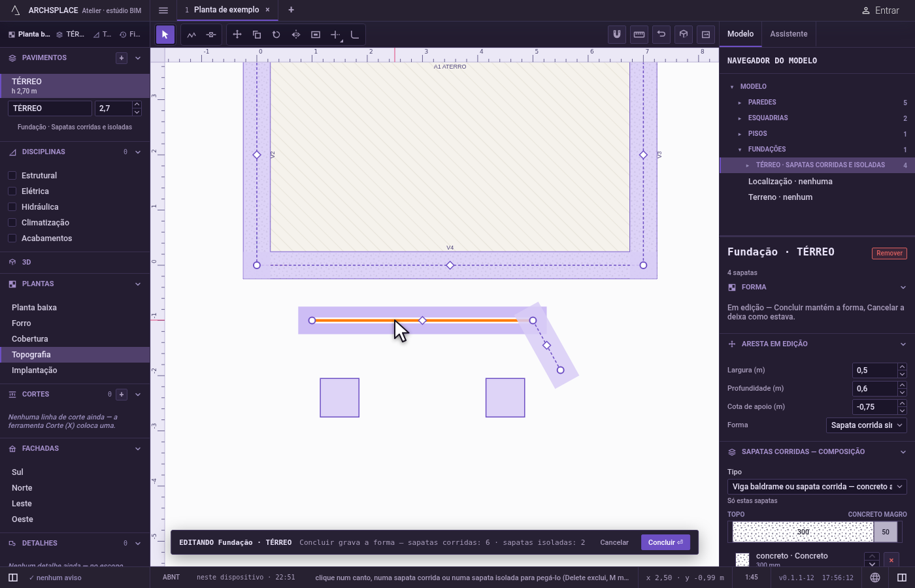Toggle the Acabamentos checkbox

click(x=12, y=238)
